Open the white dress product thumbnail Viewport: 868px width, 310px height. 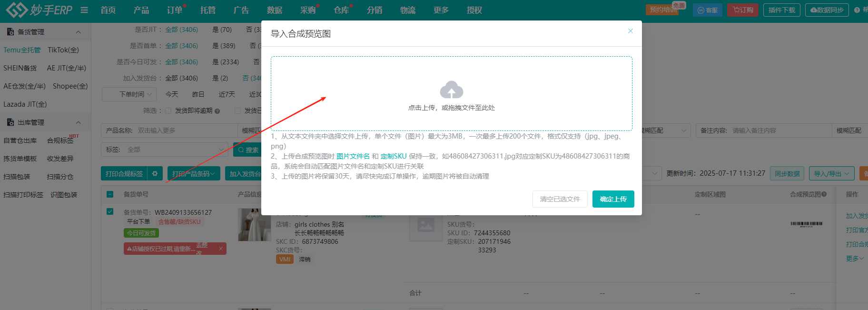click(x=254, y=224)
